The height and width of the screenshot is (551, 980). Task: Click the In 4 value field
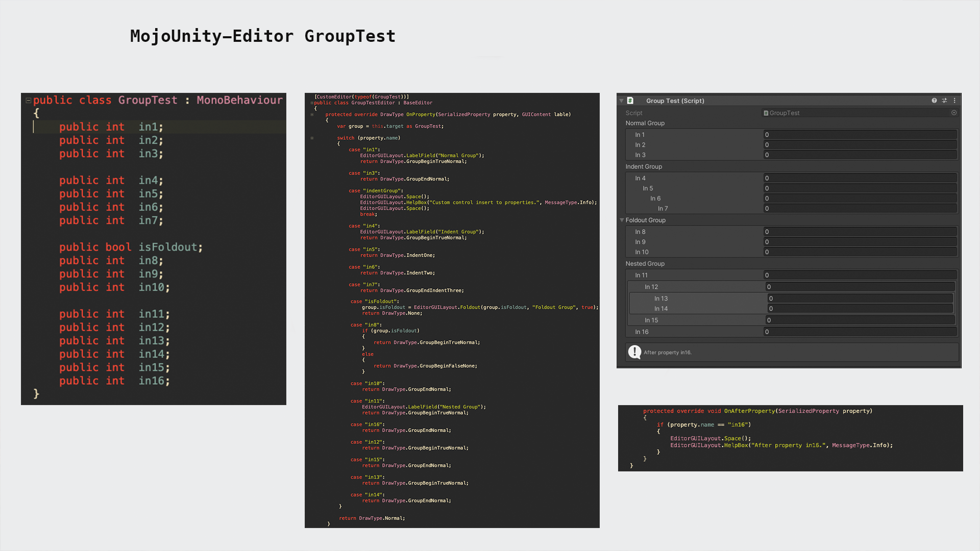pos(860,178)
